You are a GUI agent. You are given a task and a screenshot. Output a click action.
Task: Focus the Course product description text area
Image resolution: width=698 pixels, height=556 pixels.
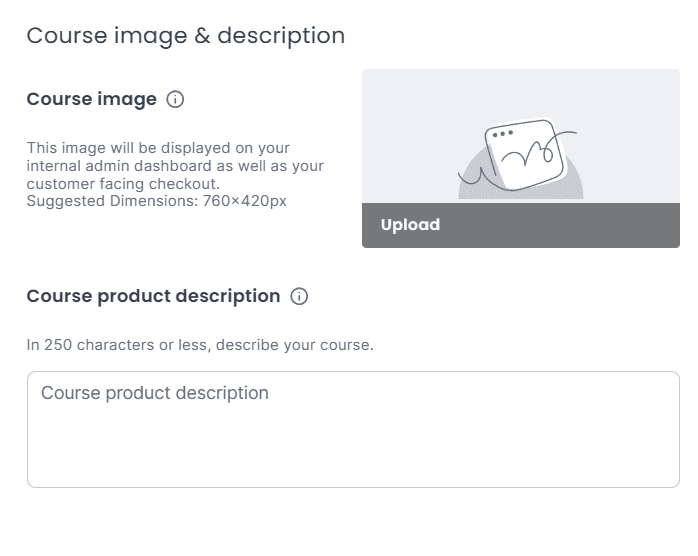click(x=353, y=429)
